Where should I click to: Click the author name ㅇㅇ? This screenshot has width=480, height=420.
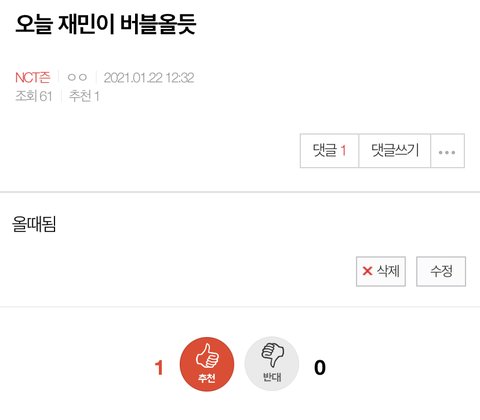(77, 78)
